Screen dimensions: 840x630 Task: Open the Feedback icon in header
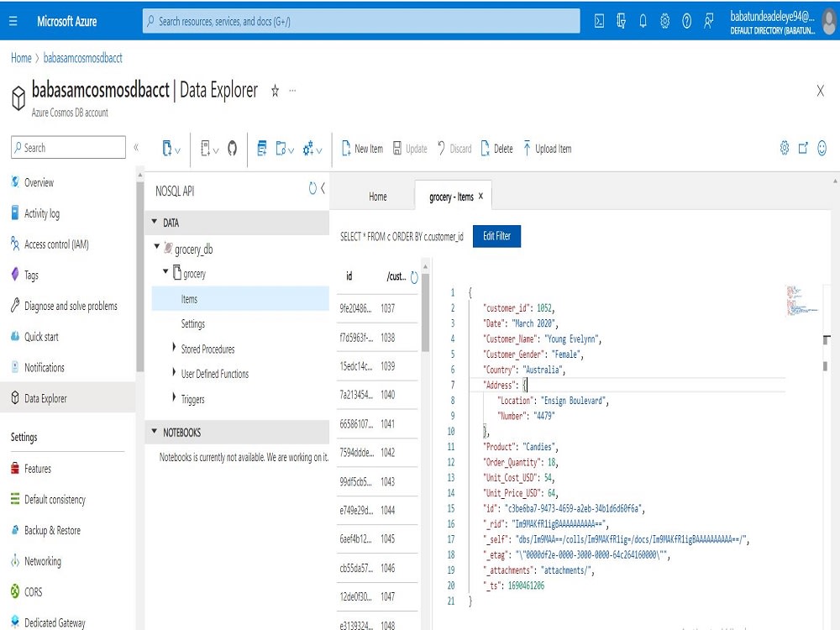708,21
